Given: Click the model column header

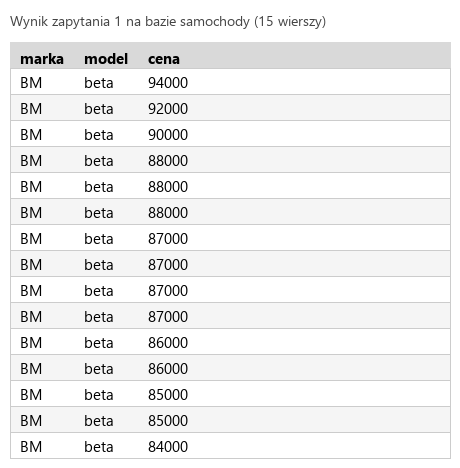Looking at the screenshot, I should 106,59.
